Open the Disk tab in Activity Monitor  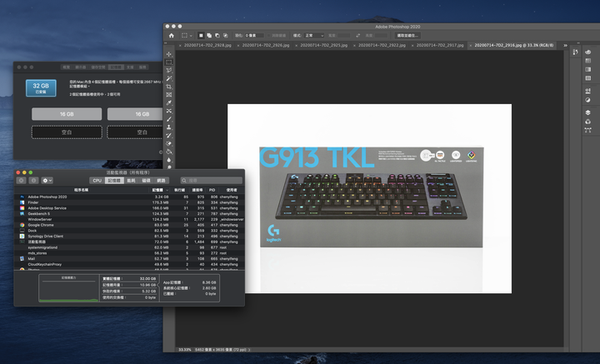pos(146,181)
